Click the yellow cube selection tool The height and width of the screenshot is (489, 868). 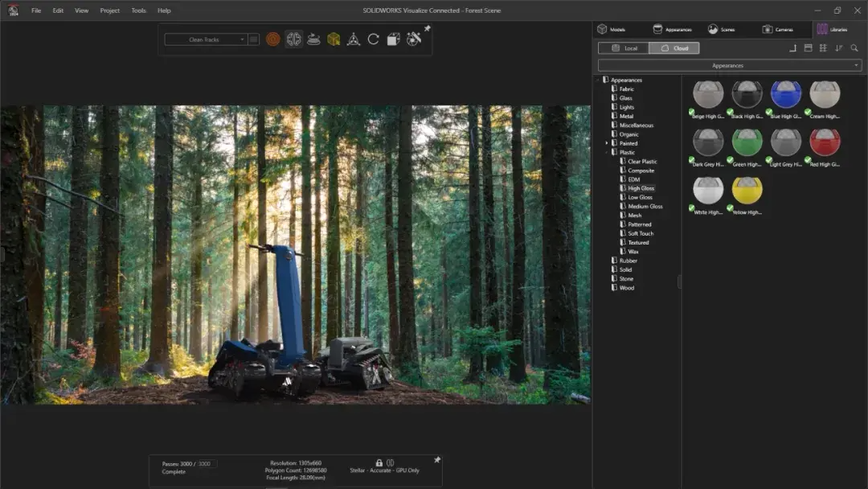pyautogui.click(x=334, y=39)
